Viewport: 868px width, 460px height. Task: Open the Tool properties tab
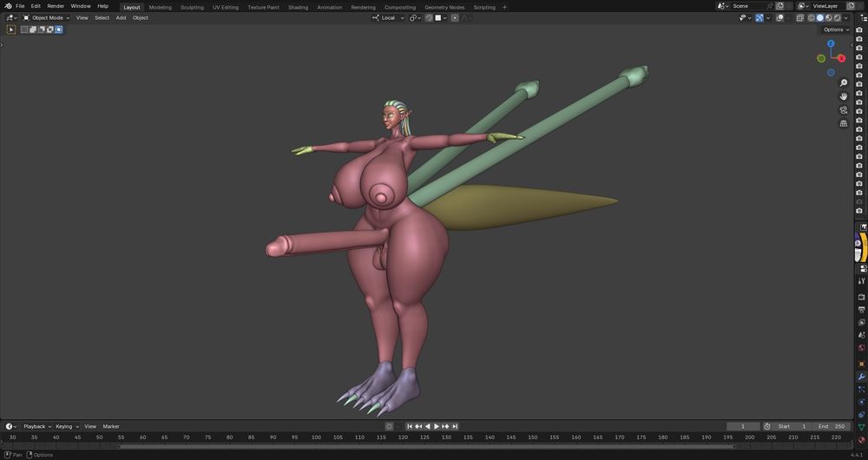click(861, 280)
